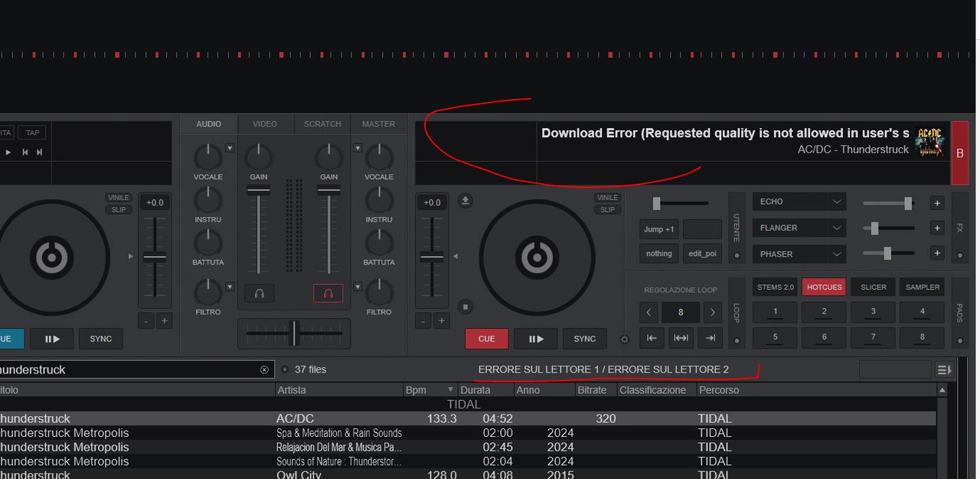Toggle VINILE mode on right deck
Screen dimensions: 980x479
tap(607, 198)
